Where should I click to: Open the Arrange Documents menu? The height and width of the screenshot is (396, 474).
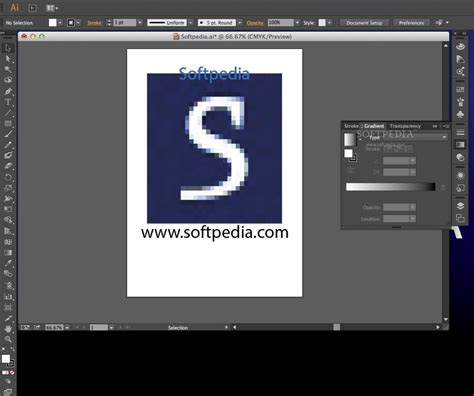point(52,8)
